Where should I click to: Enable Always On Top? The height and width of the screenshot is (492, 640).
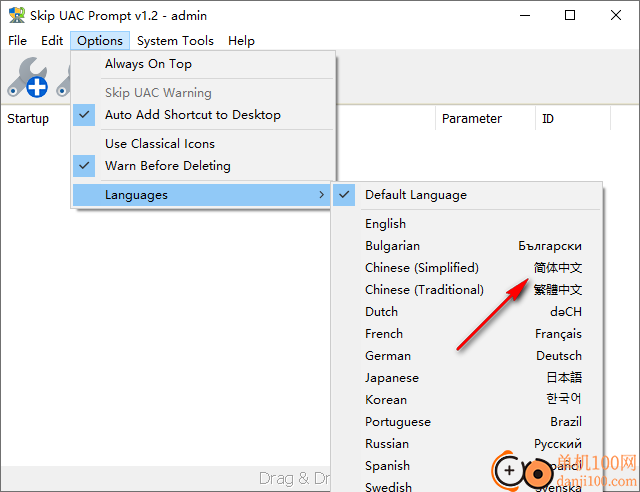[203, 64]
